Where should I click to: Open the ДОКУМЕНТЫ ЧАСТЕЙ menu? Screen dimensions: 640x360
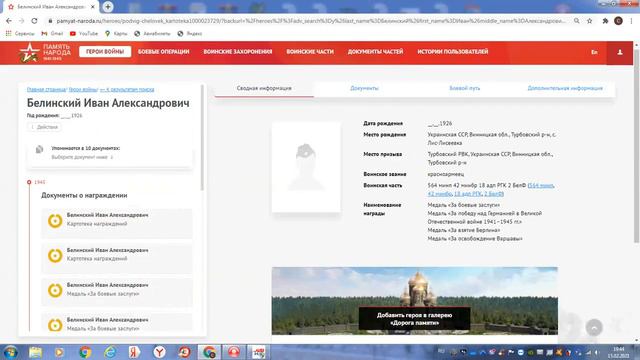coord(376,51)
